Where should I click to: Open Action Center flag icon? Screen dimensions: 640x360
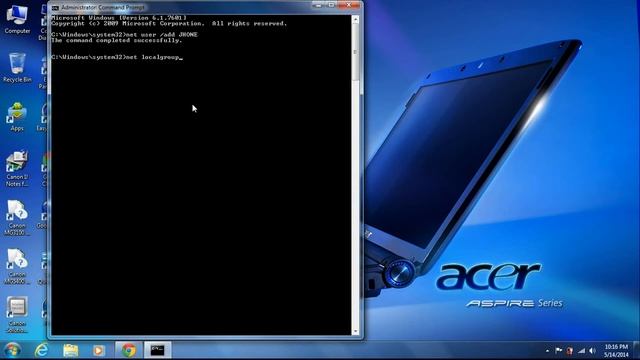click(558, 351)
